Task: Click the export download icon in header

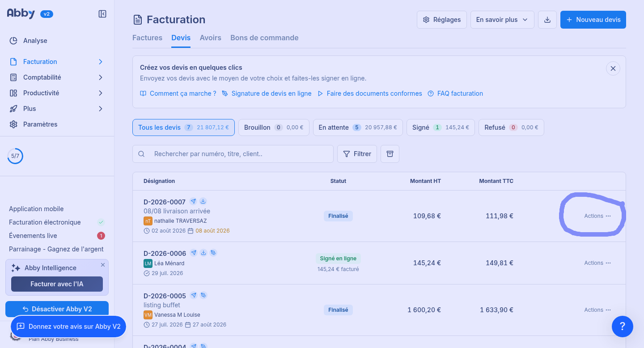Action: pyautogui.click(x=547, y=20)
